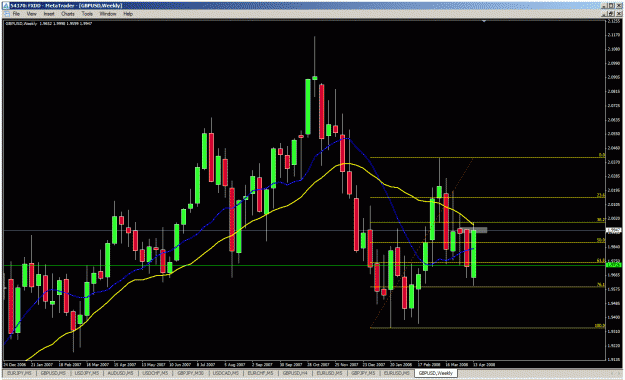
Task: Select the Fibonacci 0.0 level line label
Action: pyautogui.click(x=602, y=155)
